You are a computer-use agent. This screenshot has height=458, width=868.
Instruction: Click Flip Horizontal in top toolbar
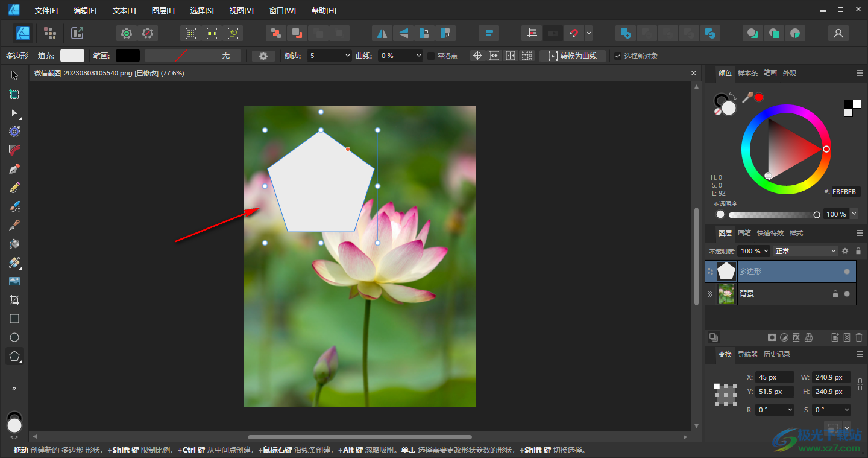coord(382,33)
